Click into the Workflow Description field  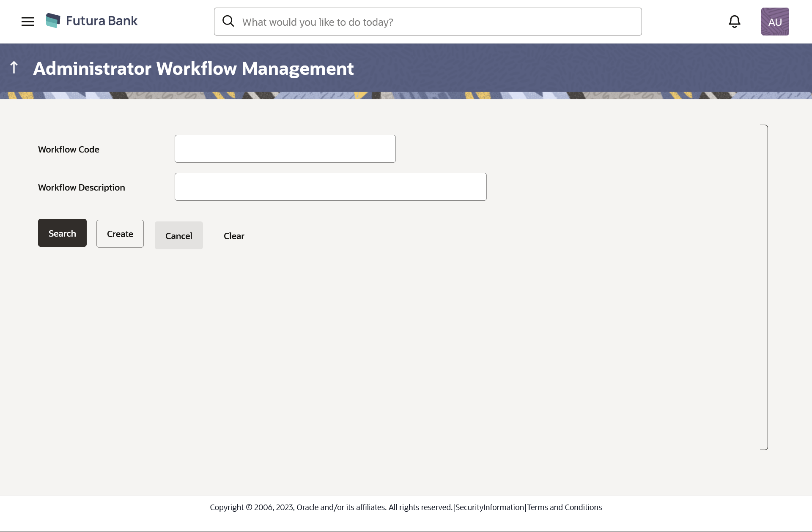point(330,187)
